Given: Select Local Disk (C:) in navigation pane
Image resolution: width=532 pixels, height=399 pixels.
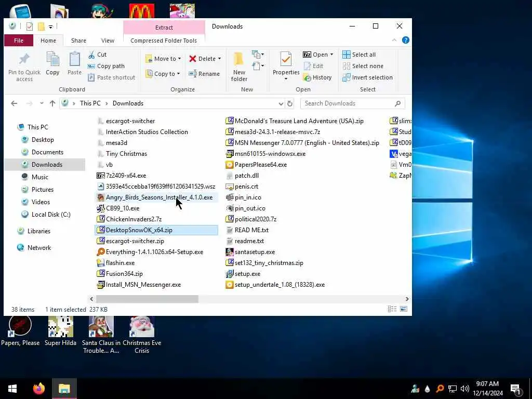Looking at the screenshot, I should click(51, 215).
